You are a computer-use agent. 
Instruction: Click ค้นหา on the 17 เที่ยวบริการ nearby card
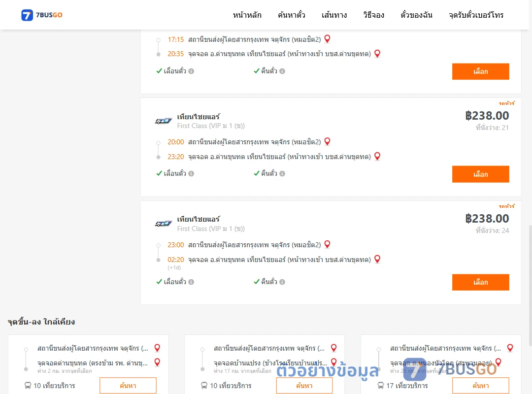click(480, 386)
